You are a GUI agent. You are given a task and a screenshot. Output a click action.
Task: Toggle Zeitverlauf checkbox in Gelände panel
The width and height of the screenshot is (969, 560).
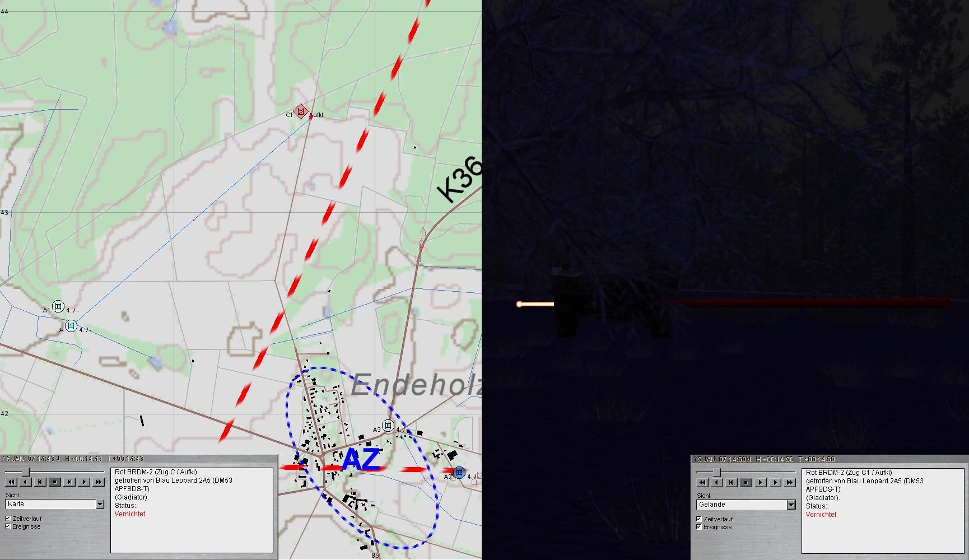click(x=698, y=519)
